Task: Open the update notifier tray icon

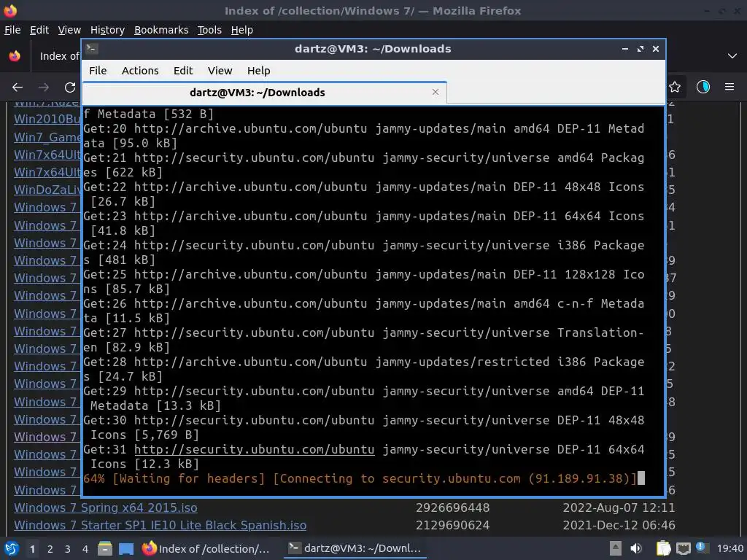Action: pos(700,547)
